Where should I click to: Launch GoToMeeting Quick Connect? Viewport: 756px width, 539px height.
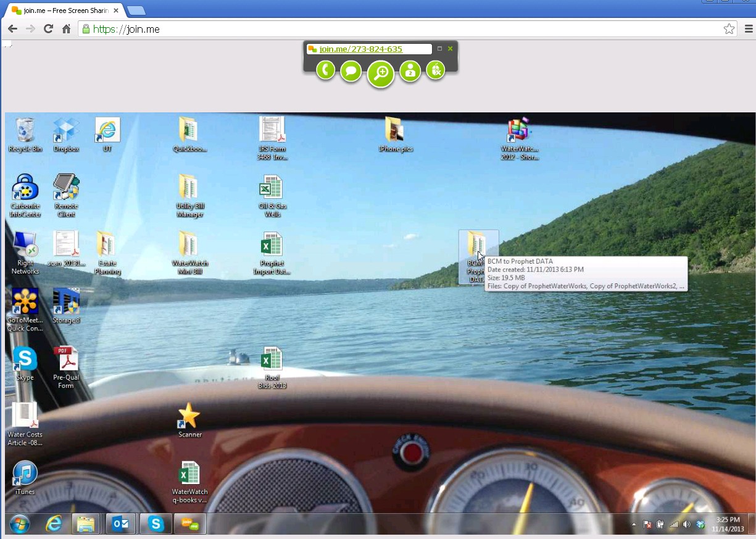(25, 309)
